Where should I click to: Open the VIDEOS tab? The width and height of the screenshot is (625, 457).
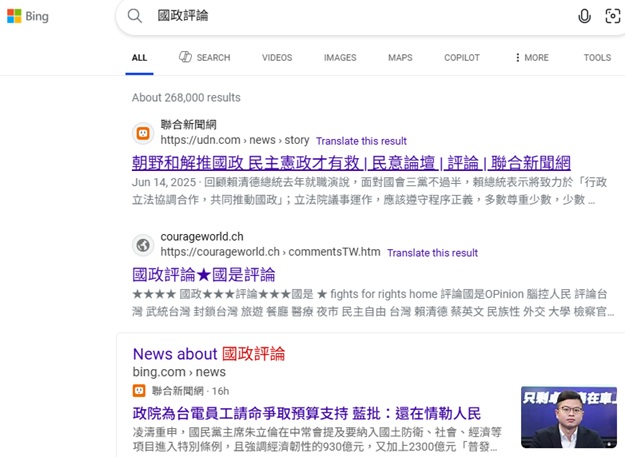coord(277,58)
